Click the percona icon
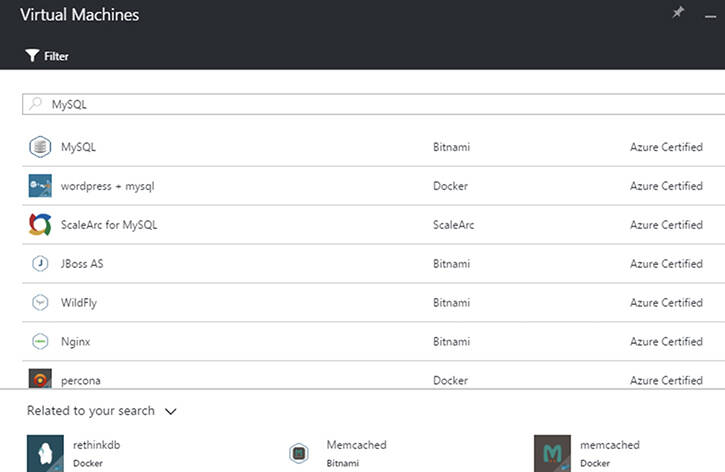 click(40, 379)
